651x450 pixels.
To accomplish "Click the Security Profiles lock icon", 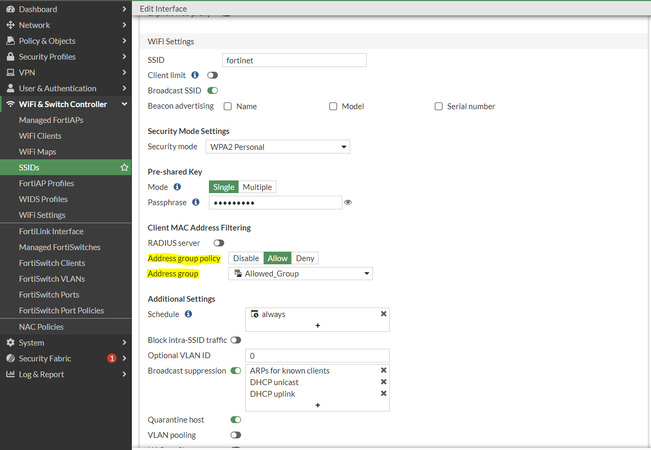I will click(10, 56).
